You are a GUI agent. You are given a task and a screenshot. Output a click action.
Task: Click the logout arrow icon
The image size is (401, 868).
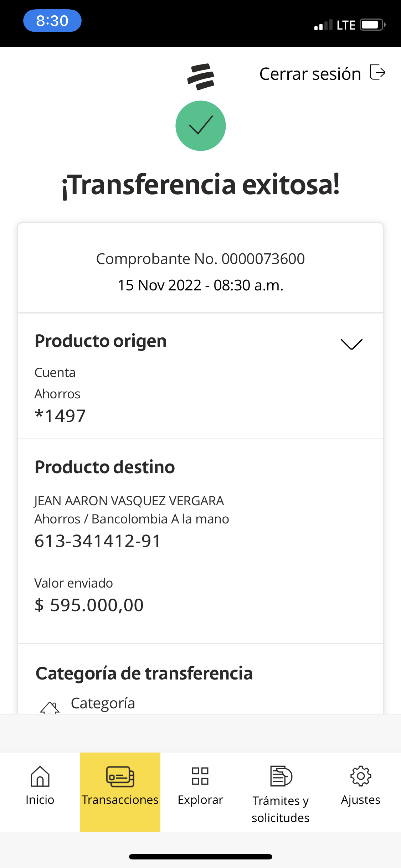pyautogui.click(x=377, y=72)
